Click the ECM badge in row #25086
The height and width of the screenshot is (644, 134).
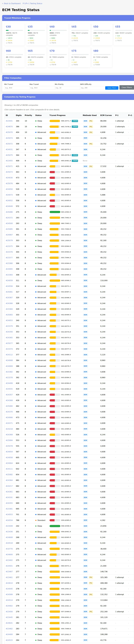click(85, 212)
